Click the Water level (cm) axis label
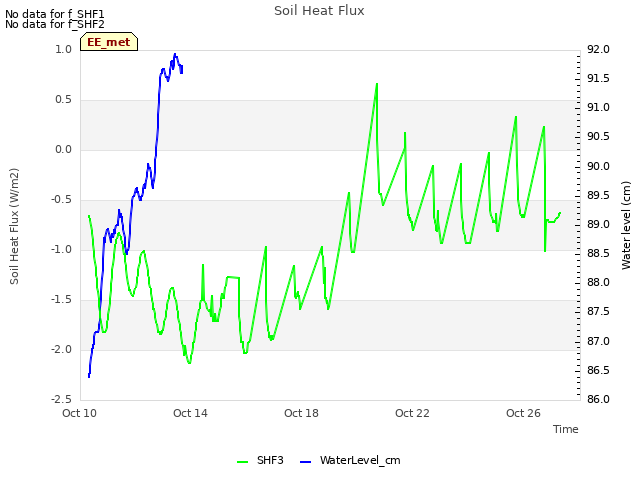The width and height of the screenshot is (640, 480). click(x=626, y=225)
